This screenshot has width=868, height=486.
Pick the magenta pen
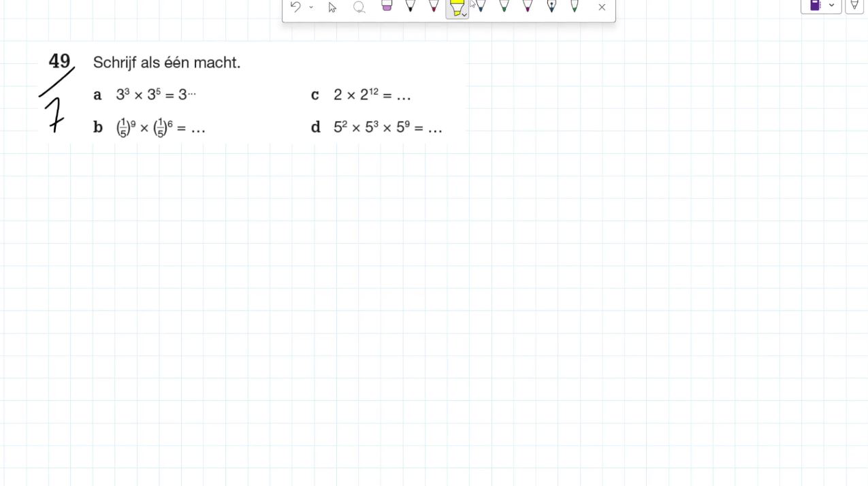coord(528,5)
